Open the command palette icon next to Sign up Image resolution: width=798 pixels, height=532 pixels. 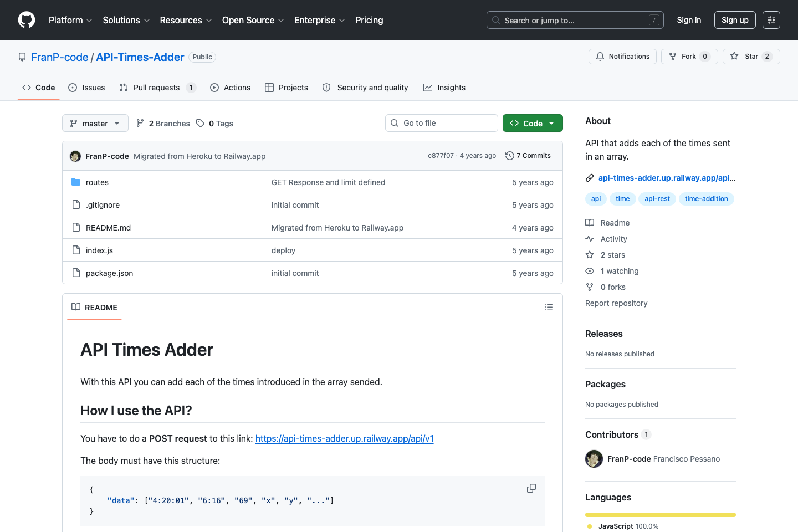pos(771,20)
